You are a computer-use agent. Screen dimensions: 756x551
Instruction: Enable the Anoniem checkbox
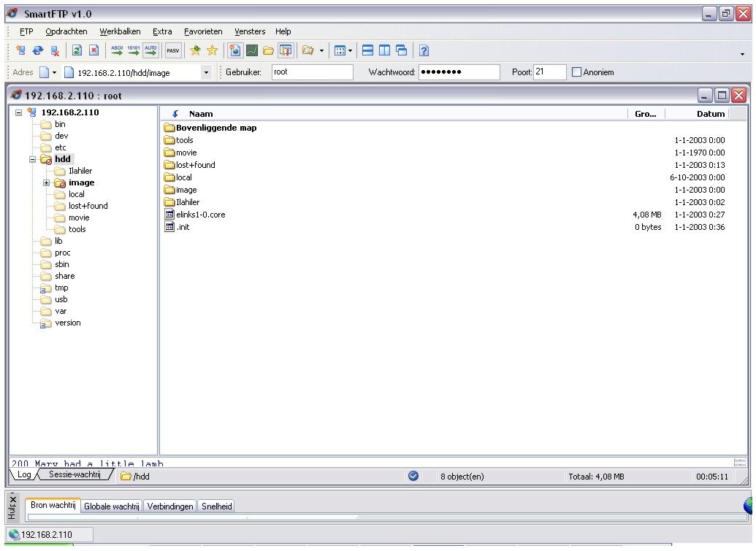coord(576,72)
